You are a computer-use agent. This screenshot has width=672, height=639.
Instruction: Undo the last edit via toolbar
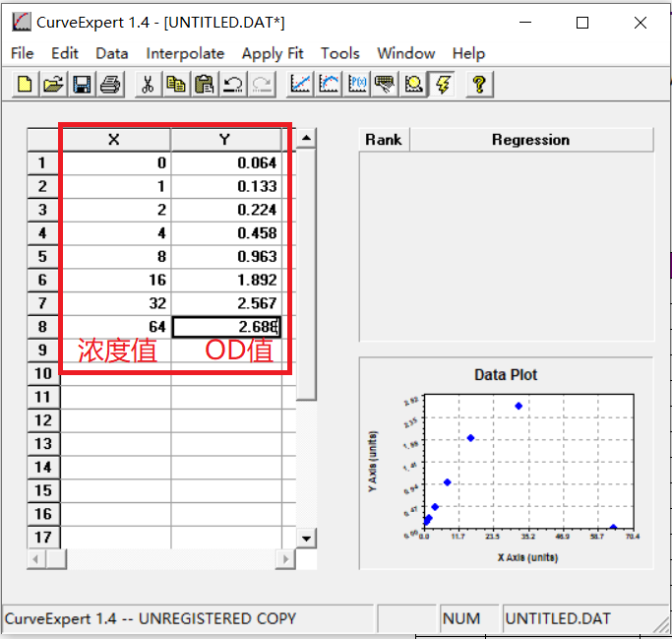(x=233, y=85)
